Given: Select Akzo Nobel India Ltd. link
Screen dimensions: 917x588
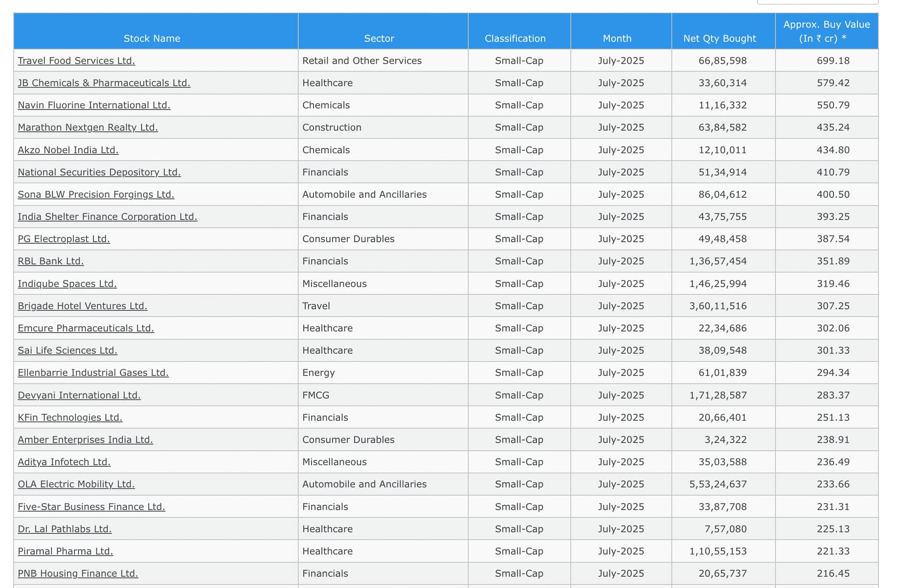Looking at the screenshot, I should point(68,150).
